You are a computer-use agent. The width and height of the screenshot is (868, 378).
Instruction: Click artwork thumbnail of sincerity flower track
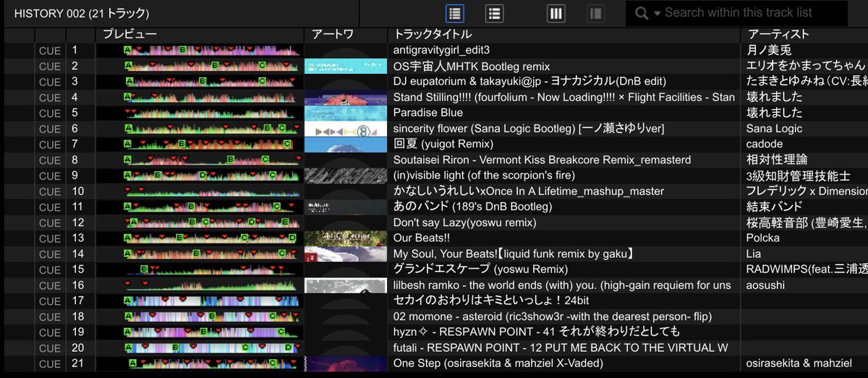346,129
